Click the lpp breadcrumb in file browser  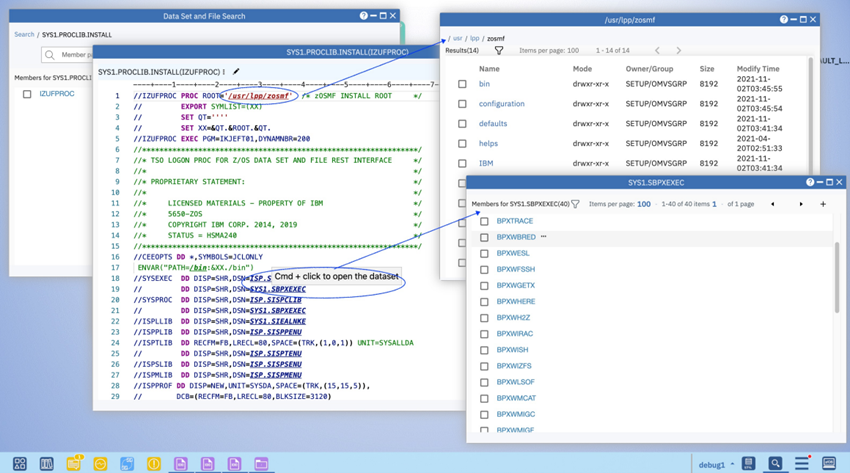tap(474, 38)
